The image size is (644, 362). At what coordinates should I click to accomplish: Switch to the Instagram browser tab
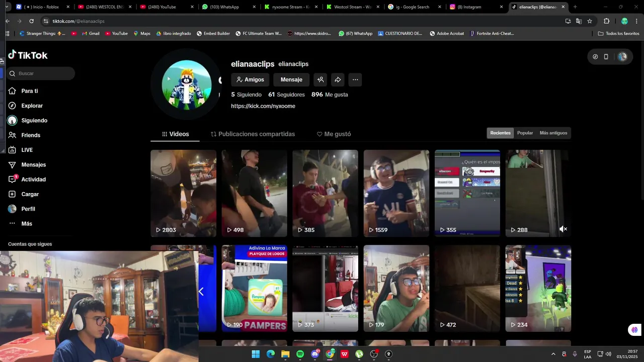(476, 7)
